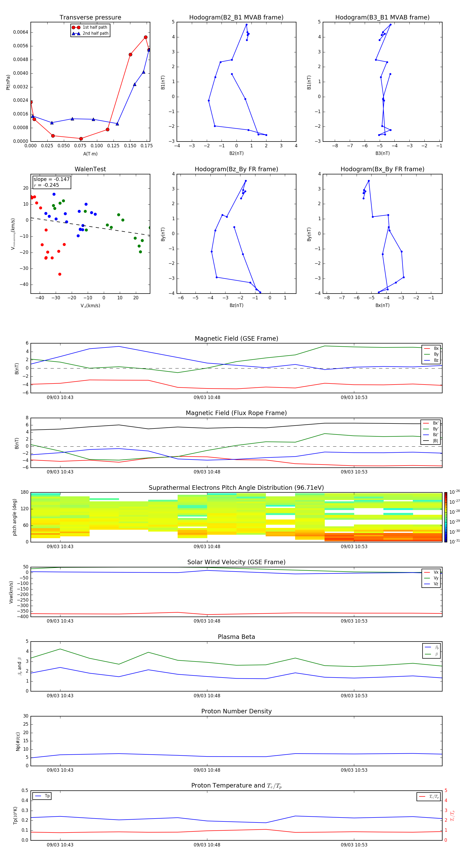This screenshot has width=473, height=868.
Task: Click the 'Solar Wind Velocity (GSE Frame)' title
Action: coord(236,562)
